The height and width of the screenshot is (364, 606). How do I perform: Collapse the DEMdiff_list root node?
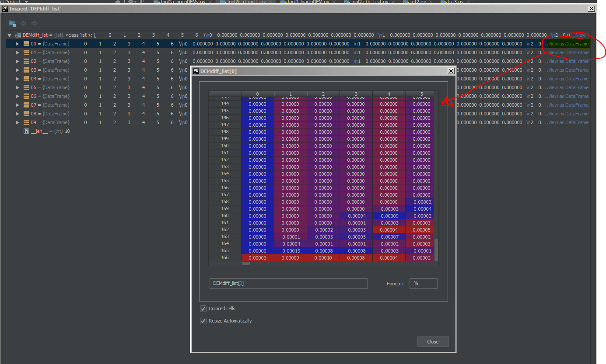tap(9, 35)
